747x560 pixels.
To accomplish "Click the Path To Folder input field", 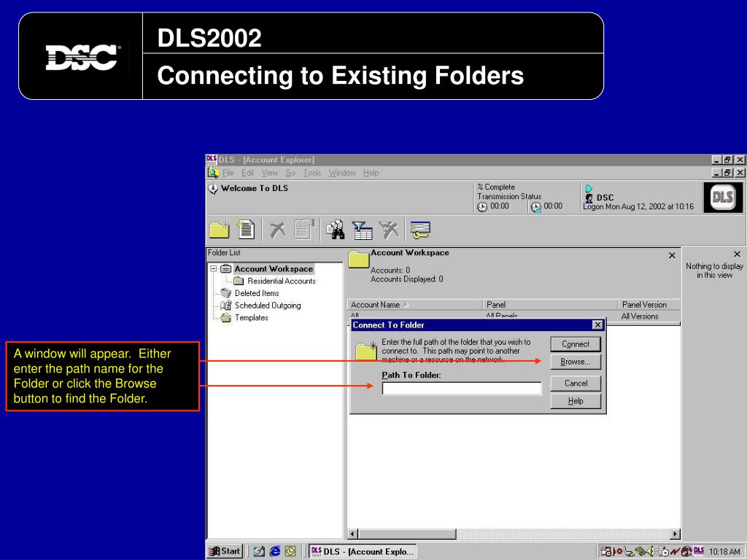I will pos(462,389).
